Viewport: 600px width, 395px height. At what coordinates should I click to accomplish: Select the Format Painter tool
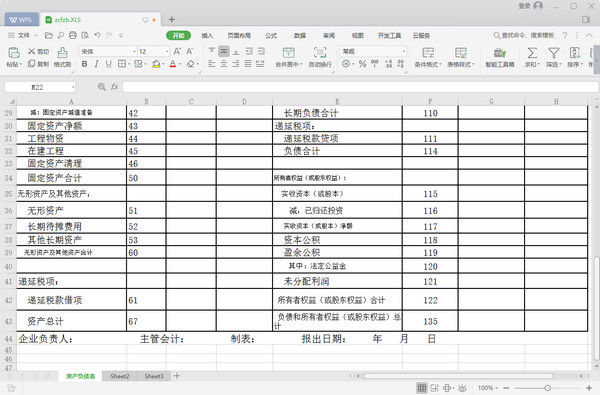[x=62, y=53]
